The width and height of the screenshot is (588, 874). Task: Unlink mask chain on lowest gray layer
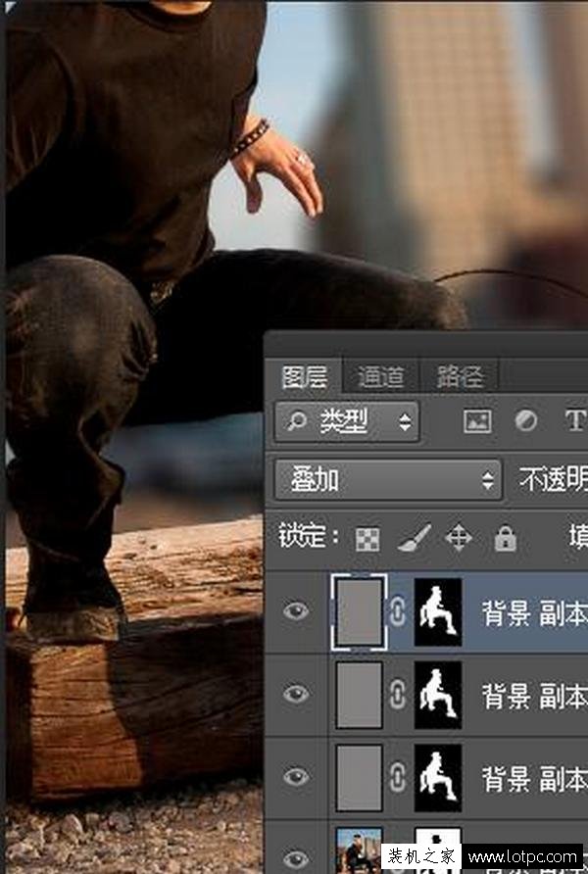[398, 778]
